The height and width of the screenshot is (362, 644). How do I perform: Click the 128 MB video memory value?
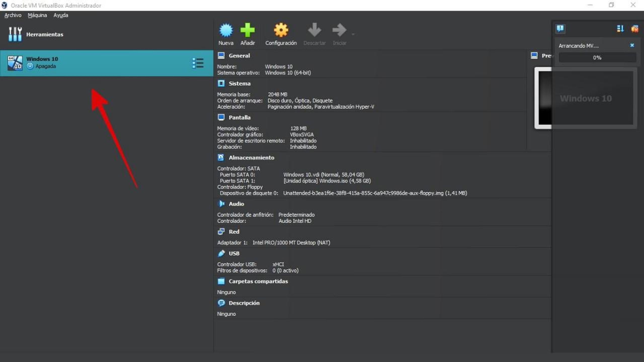298,128
